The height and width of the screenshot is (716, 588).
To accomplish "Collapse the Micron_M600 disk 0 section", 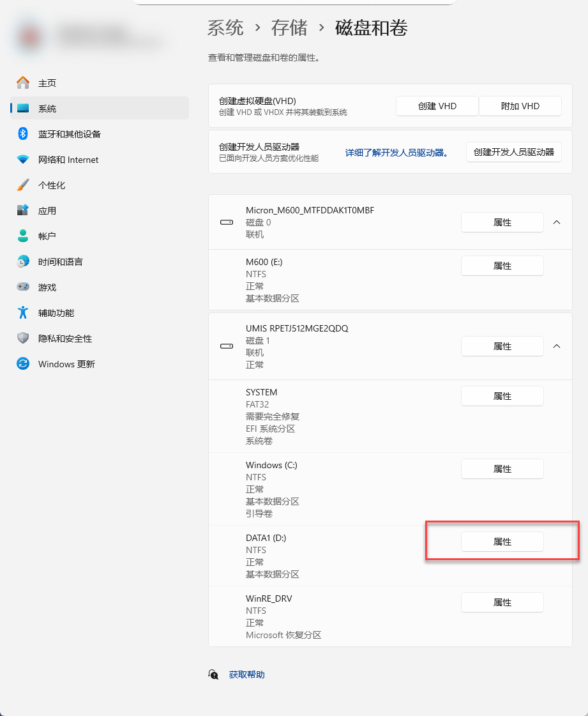I will [556, 222].
